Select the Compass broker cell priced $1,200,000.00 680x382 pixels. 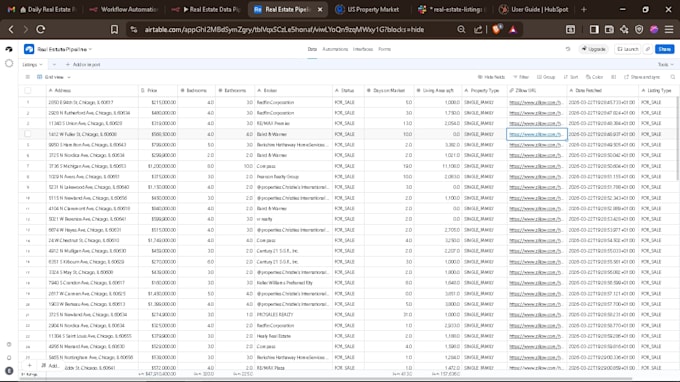(x=294, y=166)
